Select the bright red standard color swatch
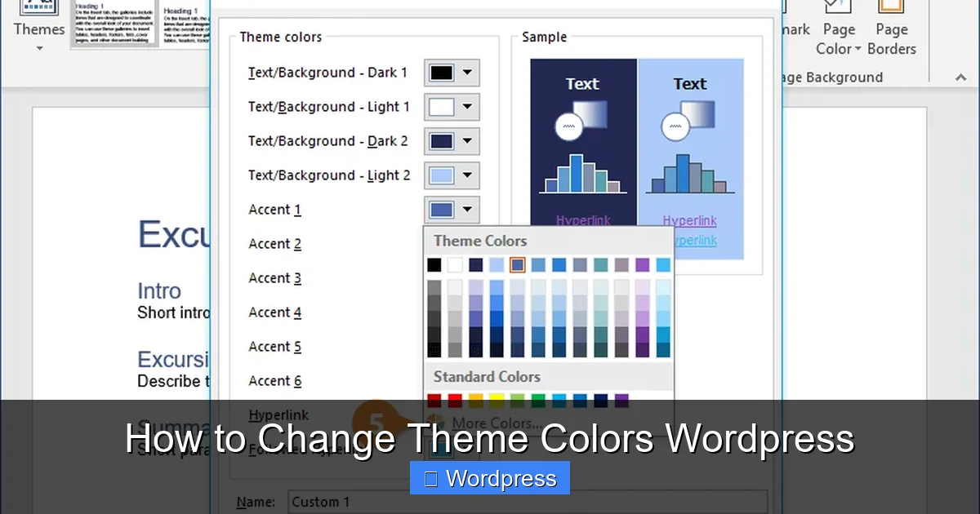Viewport: 980px width, 514px height. pyautogui.click(x=455, y=400)
